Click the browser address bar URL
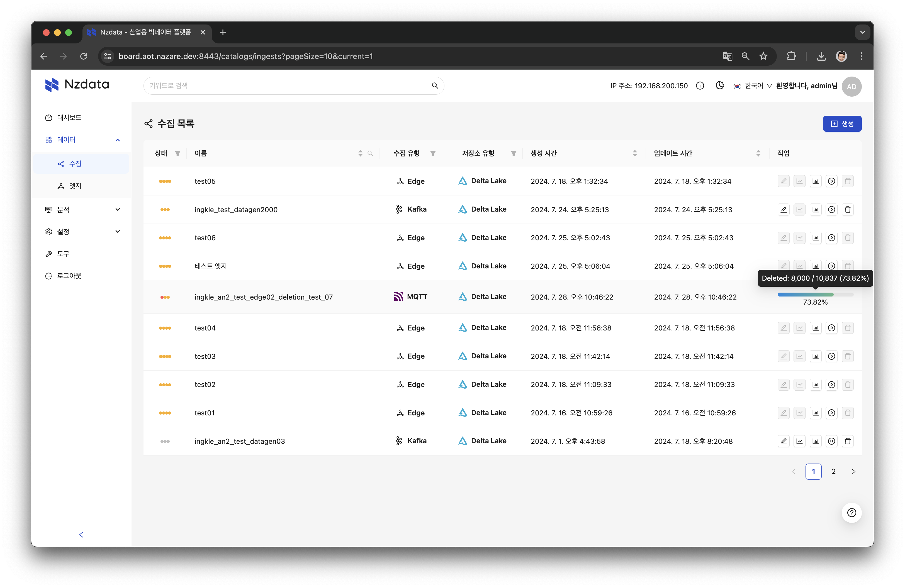 (x=246, y=56)
